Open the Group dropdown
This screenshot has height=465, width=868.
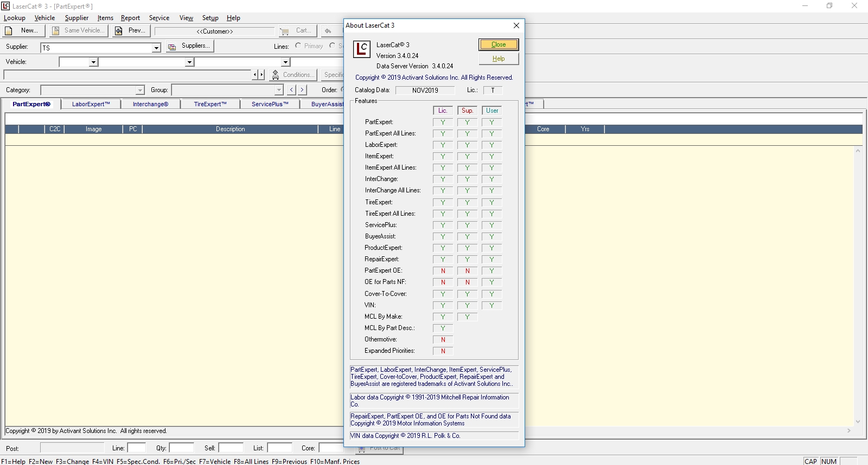point(279,90)
